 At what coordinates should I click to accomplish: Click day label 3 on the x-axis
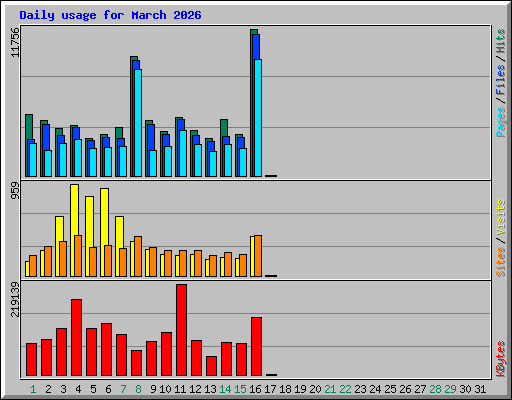63,389
